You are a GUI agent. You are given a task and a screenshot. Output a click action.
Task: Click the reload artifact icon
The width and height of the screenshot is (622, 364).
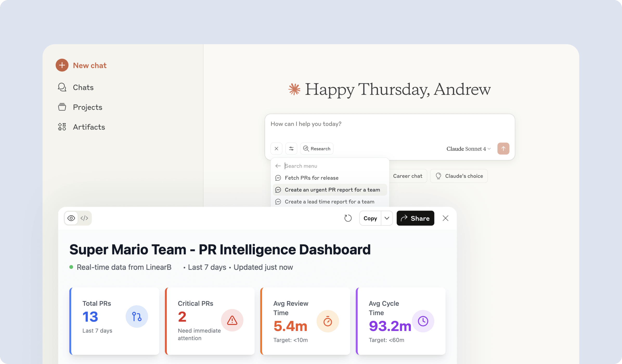348,218
